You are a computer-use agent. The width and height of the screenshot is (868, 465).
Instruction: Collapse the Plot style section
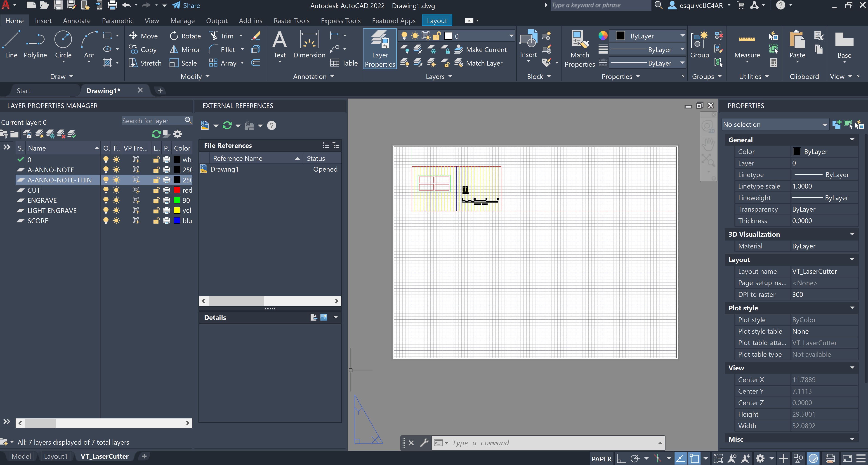click(x=852, y=308)
